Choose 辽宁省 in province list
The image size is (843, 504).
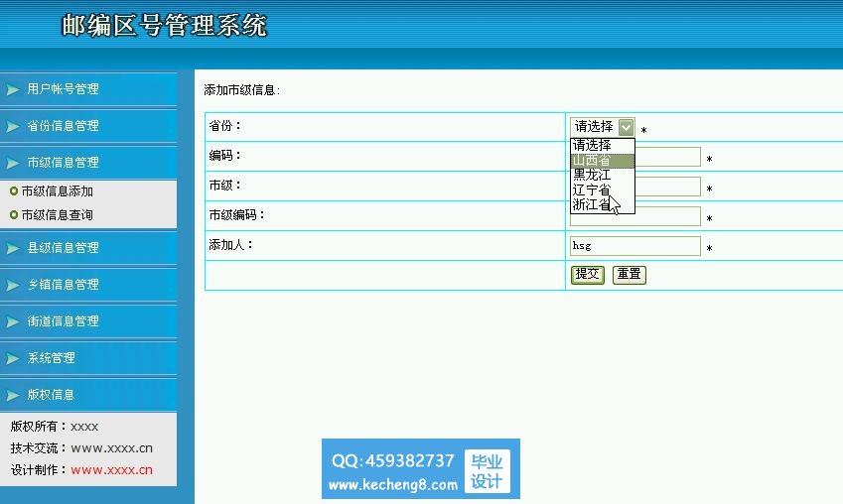point(602,189)
